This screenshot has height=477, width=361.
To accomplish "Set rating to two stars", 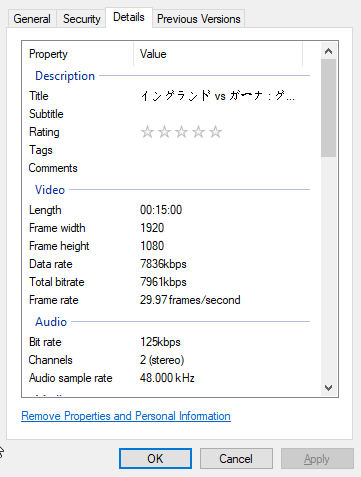I will pyautogui.click(x=164, y=132).
